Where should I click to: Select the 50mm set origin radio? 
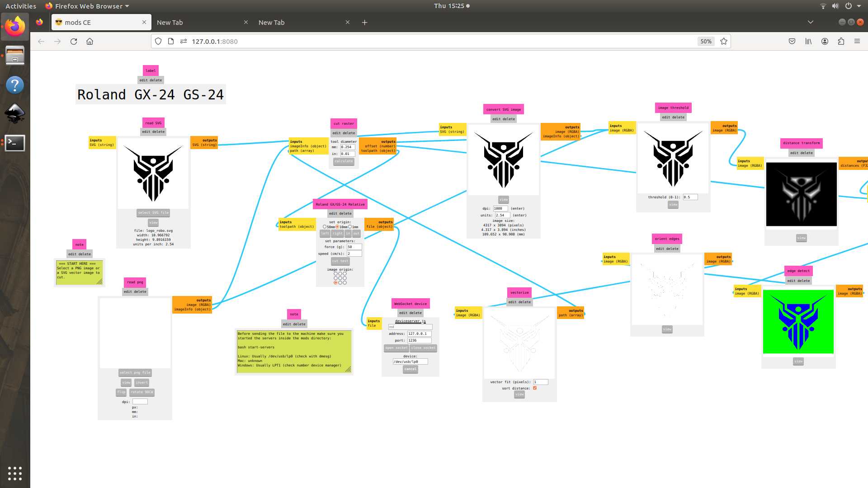coord(325,227)
